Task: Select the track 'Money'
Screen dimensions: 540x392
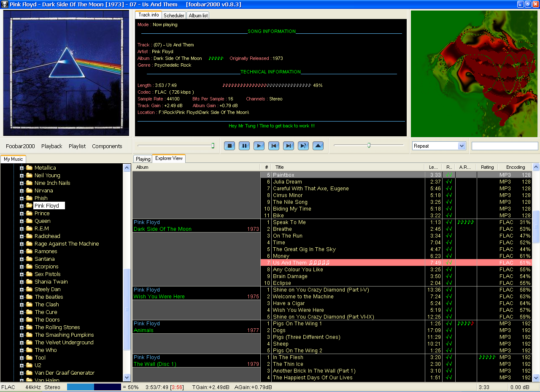Action: 281,256
